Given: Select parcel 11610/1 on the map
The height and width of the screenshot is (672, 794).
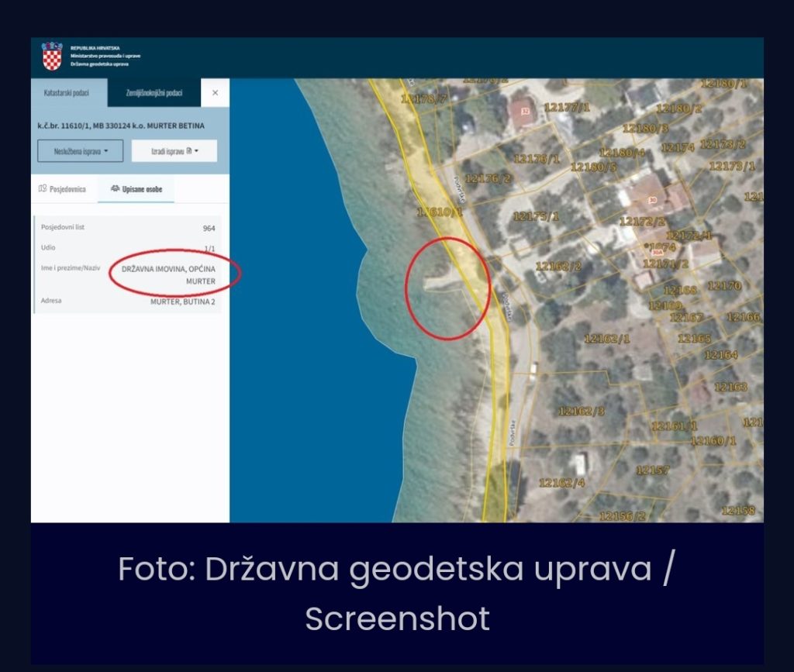Looking at the screenshot, I should [x=440, y=212].
